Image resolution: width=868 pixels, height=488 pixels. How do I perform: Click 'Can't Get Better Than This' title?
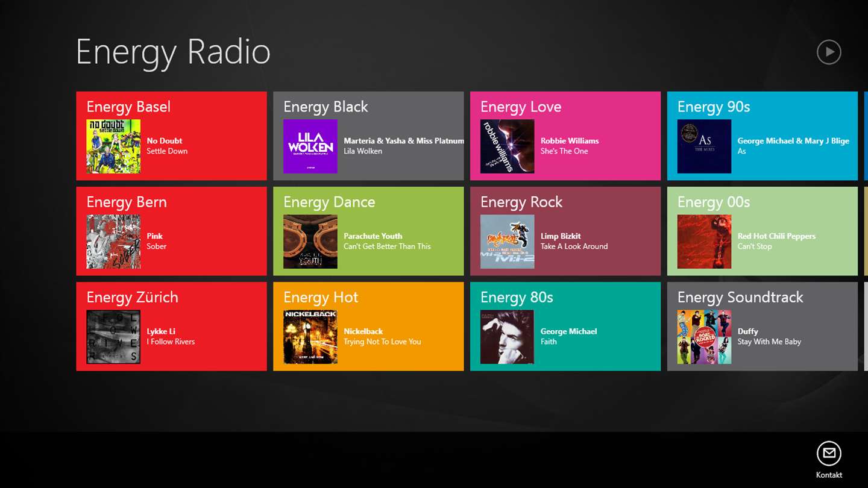click(387, 246)
